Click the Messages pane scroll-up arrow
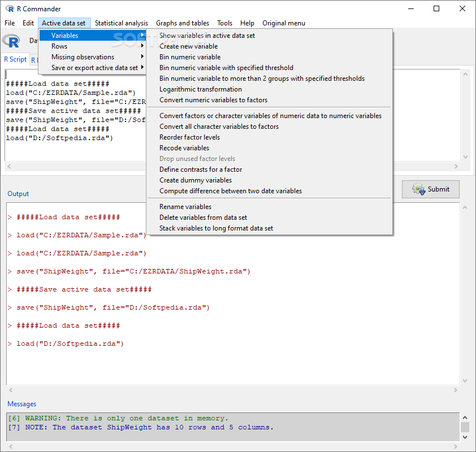This screenshot has height=452, width=476. pyautogui.click(x=465, y=418)
